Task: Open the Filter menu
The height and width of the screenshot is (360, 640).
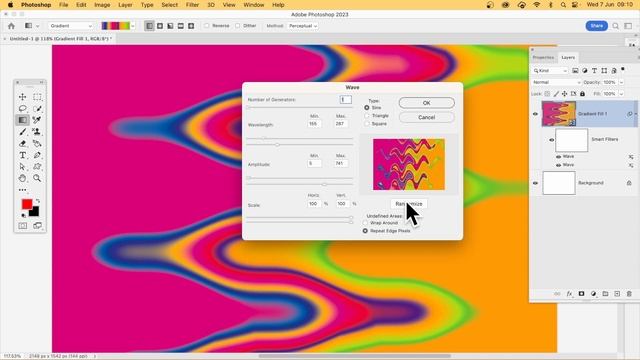Action: pyautogui.click(x=192, y=5)
